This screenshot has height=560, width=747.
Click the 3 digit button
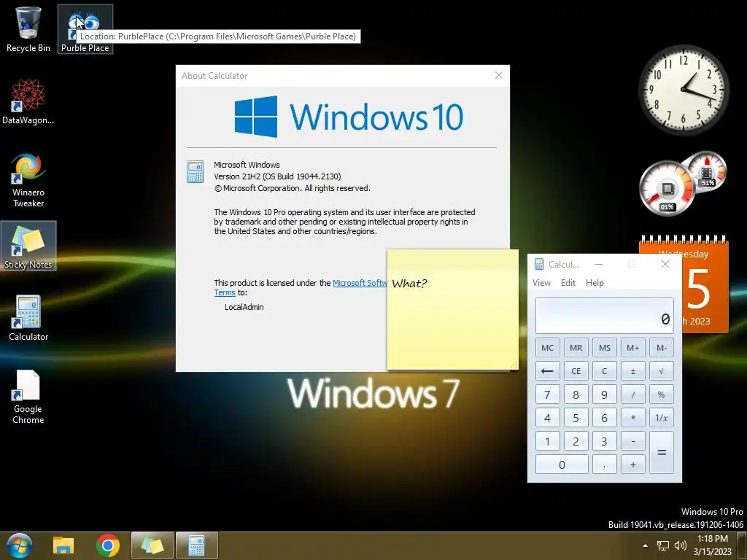[605, 441]
